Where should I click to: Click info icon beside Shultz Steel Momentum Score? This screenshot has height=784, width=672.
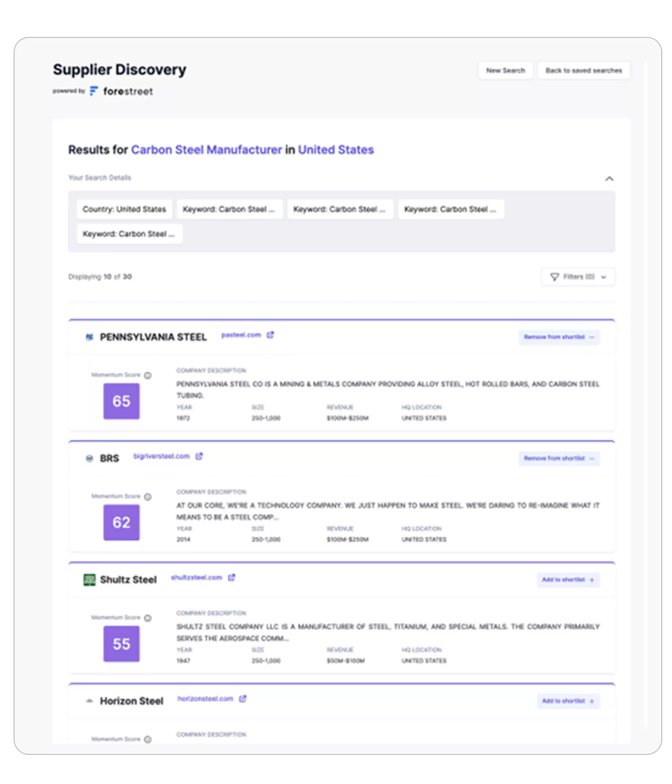[148, 618]
